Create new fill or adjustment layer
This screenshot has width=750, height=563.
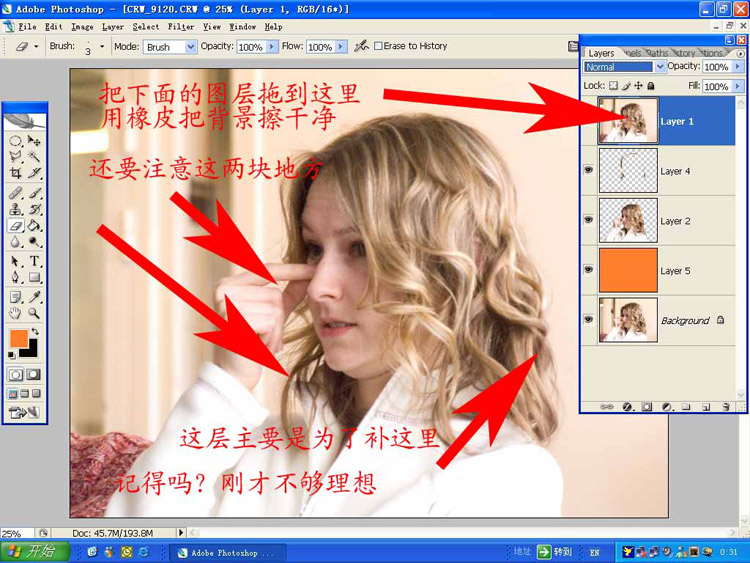pyautogui.click(x=667, y=407)
